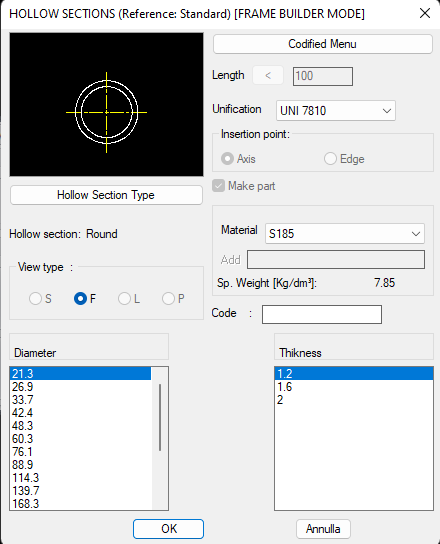Click the round hollow section preview image

point(107,104)
